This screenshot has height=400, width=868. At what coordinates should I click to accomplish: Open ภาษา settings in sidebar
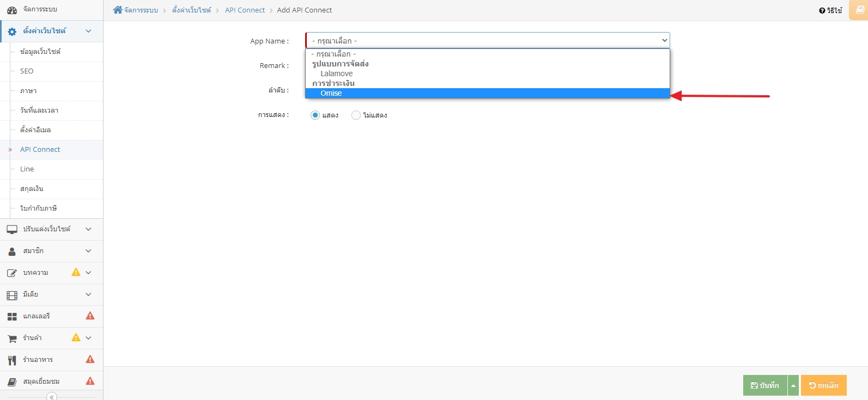coord(28,91)
